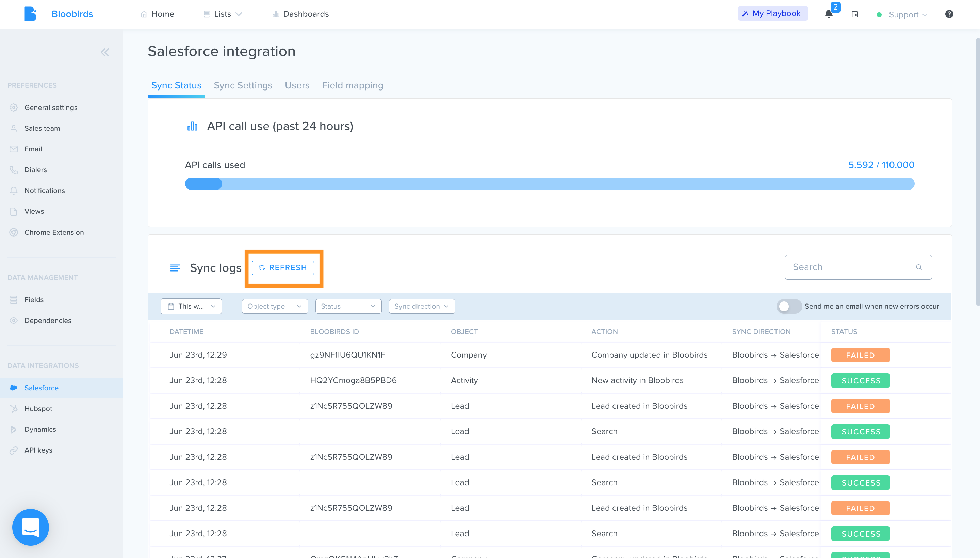Click Views document icon
This screenshot has width=980, height=558.
pyautogui.click(x=14, y=212)
